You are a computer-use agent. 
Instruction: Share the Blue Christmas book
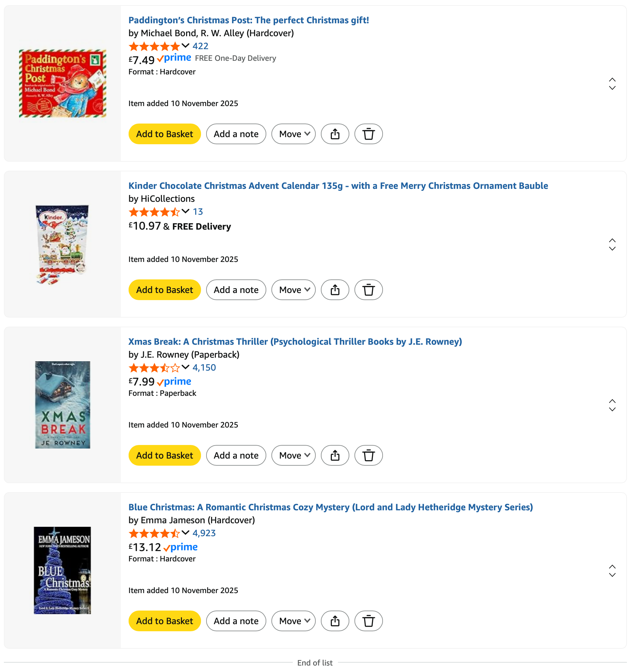(334, 621)
